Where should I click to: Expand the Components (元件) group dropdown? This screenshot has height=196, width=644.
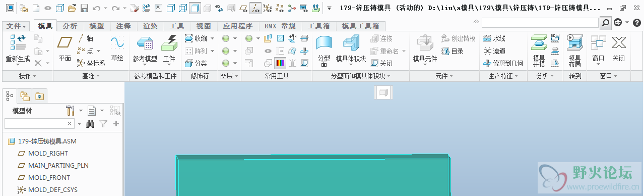click(x=444, y=76)
